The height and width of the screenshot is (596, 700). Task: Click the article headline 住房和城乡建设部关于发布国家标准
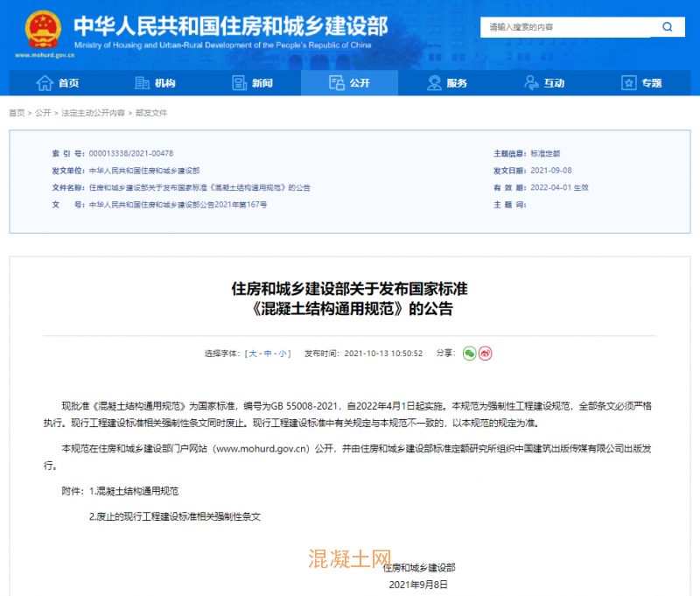(349, 289)
